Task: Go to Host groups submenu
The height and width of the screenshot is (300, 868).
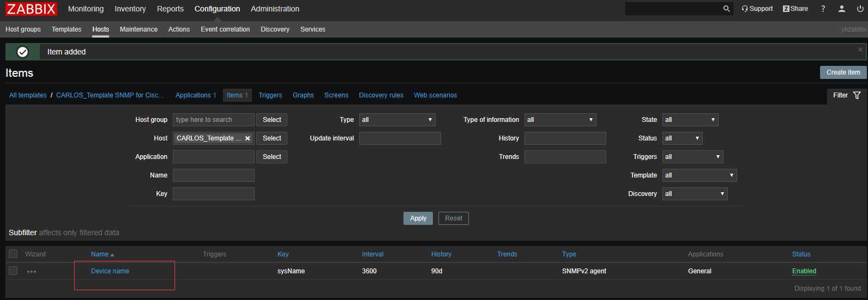Action: click(x=23, y=29)
